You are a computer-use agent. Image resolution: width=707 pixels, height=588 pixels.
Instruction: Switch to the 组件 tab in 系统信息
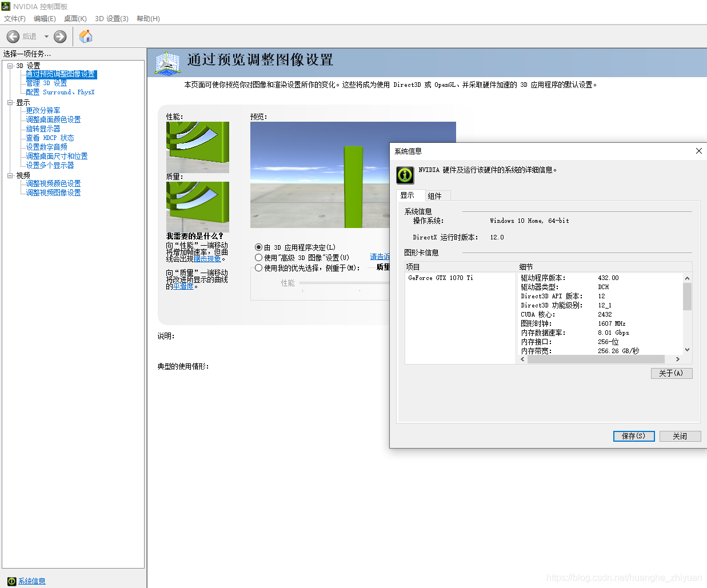(x=438, y=196)
